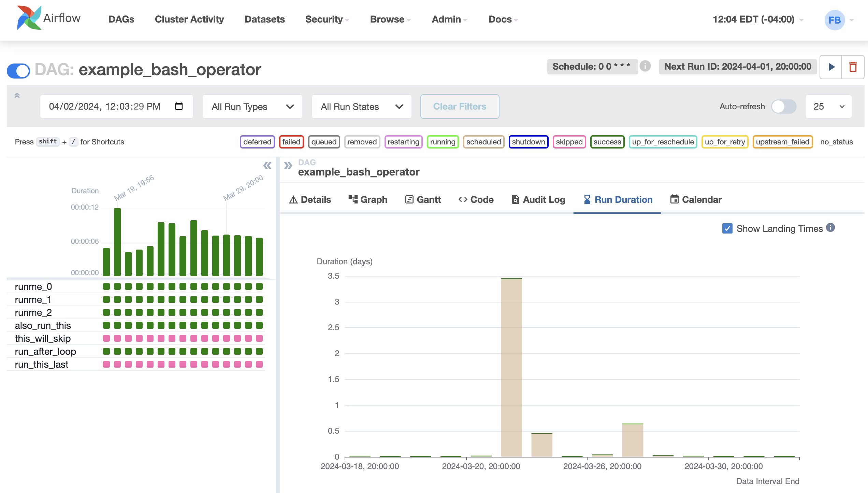
Task: Click the Airflow pinwheel logo
Action: click(x=29, y=18)
